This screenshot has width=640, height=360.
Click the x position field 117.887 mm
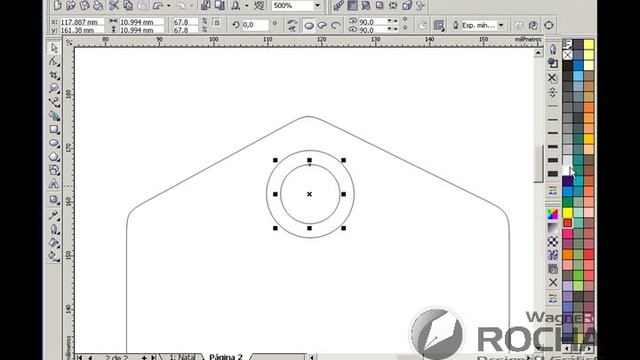[82, 22]
